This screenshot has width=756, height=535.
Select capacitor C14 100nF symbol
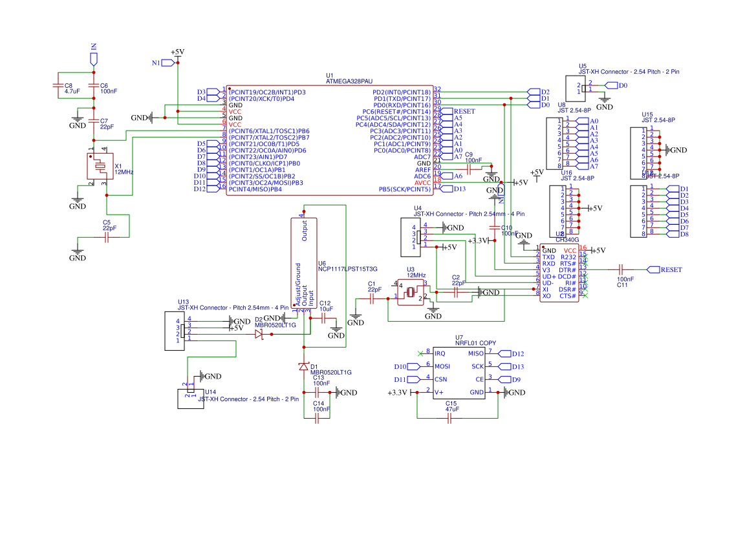pos(317,419)
